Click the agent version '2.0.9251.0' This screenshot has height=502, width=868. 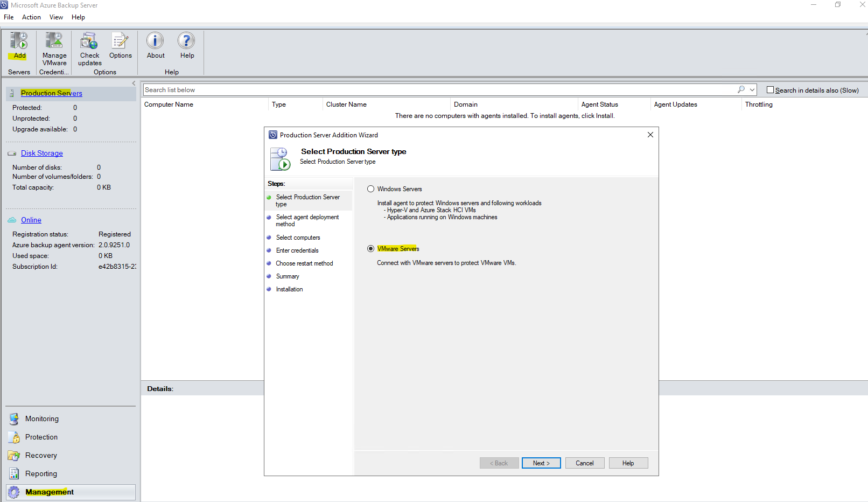tap(114, 245)
